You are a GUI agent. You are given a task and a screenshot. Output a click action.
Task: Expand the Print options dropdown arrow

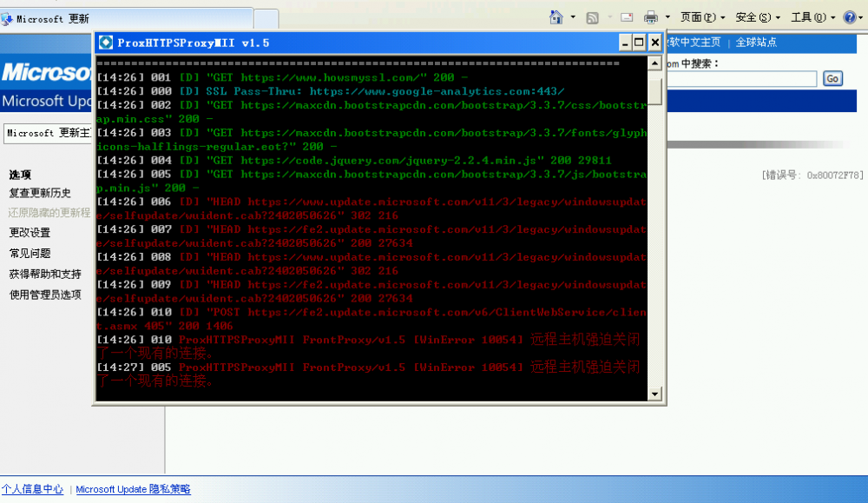pyautogui.click(x=667, y=17)
